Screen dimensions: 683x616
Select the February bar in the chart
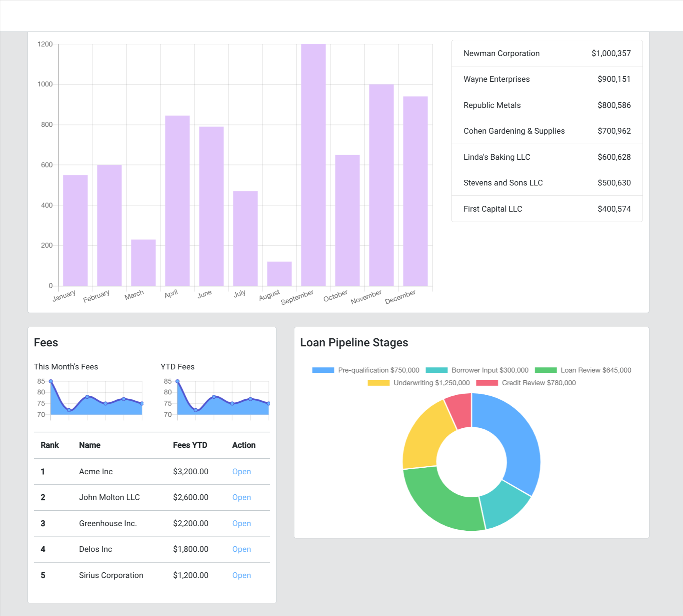[x=109, y=225]
